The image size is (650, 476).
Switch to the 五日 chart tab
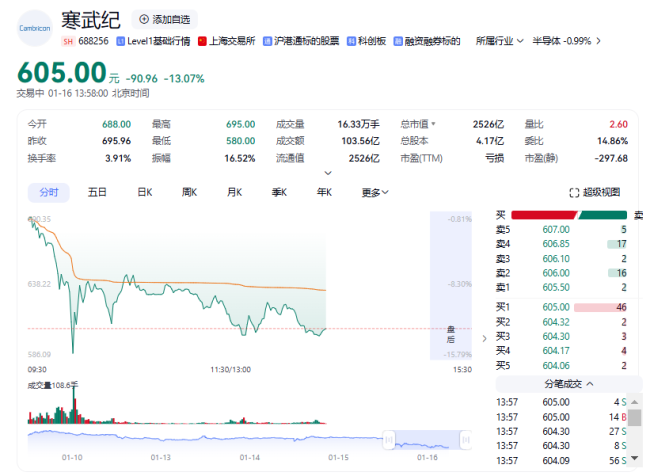[97, 192]
